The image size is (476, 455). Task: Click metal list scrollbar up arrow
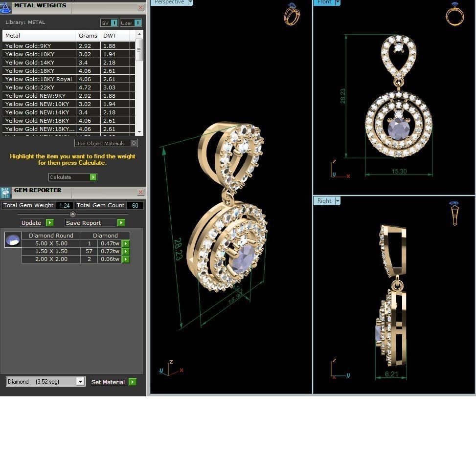(139, 34)
